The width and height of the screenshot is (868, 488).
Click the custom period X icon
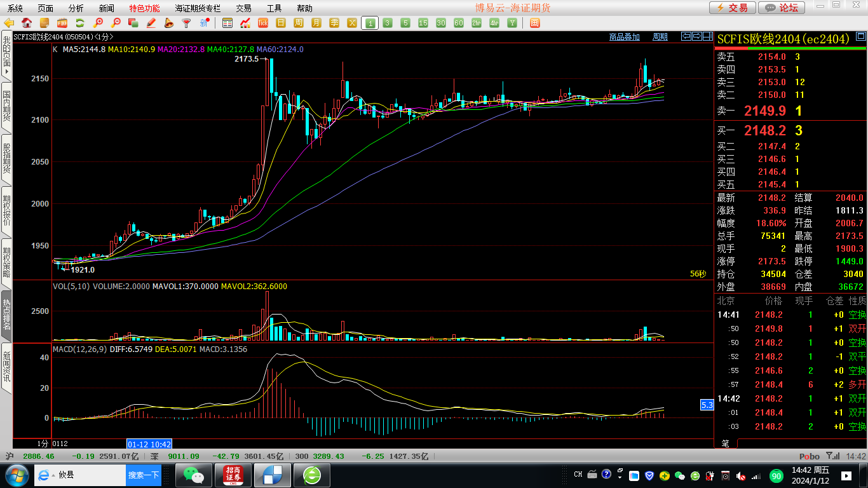click(x=352, y=23)
